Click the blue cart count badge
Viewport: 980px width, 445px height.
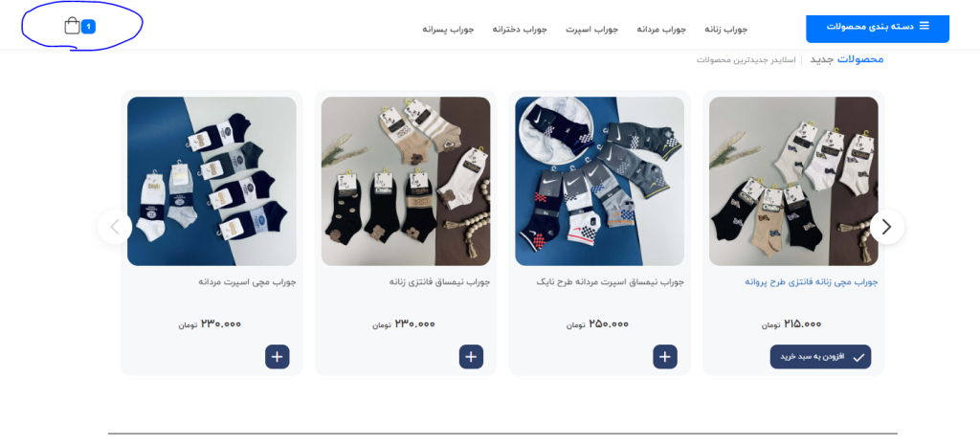pyautogui.click(x=88, y=26)
